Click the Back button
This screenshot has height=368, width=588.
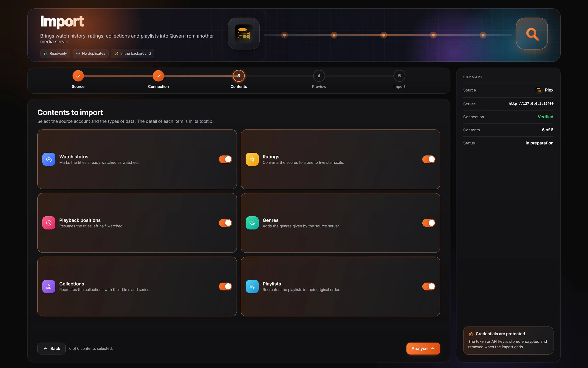coord(51,348)
